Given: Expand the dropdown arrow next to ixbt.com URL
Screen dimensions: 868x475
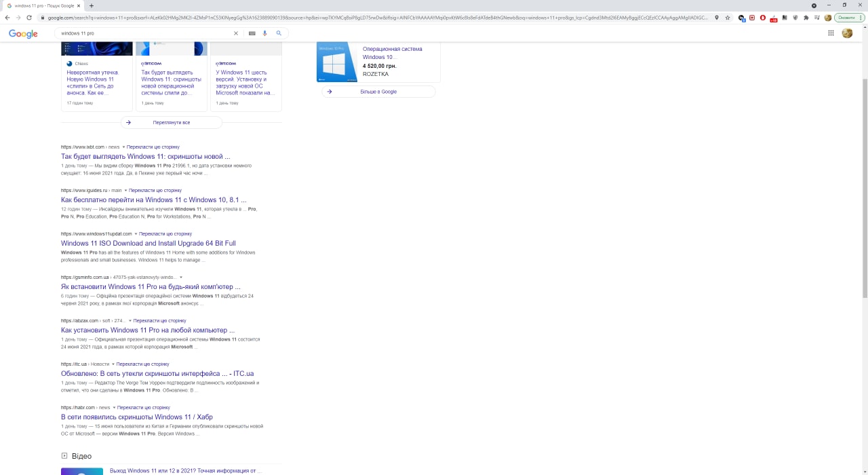Looking at the screenshot, I should [123, 147].
